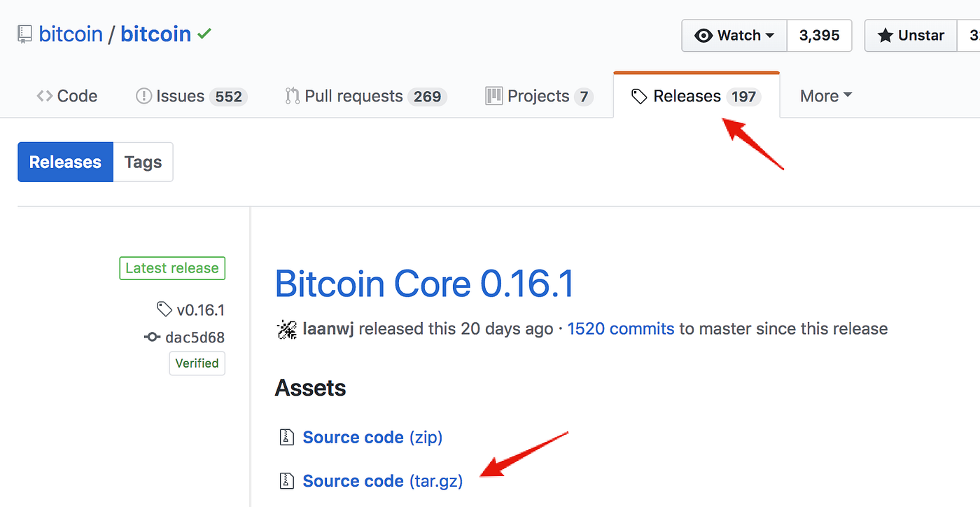Screen dimensions: 980x507
Task: Expand the More dropdown menu
Action: pyautogui.click(x=826, y=96)
